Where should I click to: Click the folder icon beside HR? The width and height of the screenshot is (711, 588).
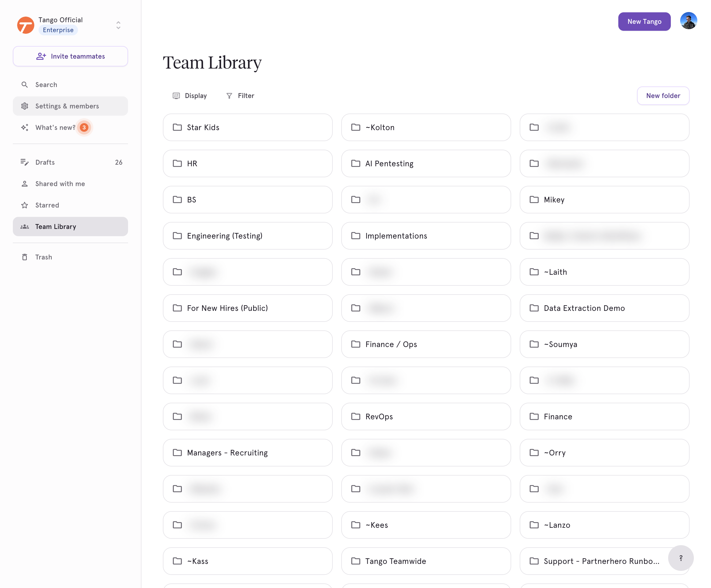point(177,163)
